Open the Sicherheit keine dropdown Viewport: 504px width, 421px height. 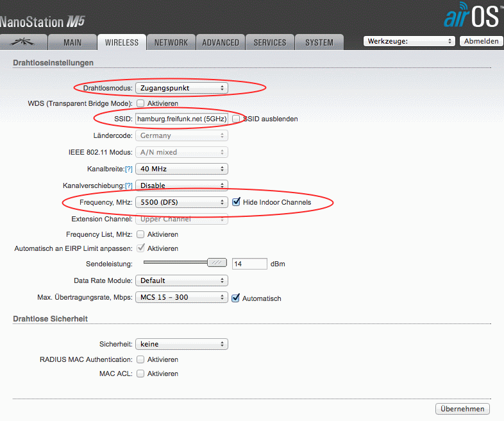point(181,344)
